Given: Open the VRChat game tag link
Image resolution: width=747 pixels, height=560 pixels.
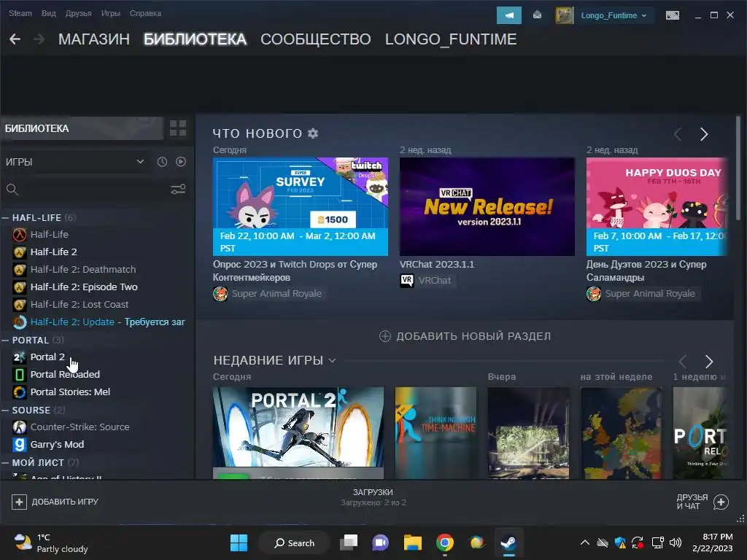Looking at the screenshot, I should pyautogui.click(x=426, y=281).
